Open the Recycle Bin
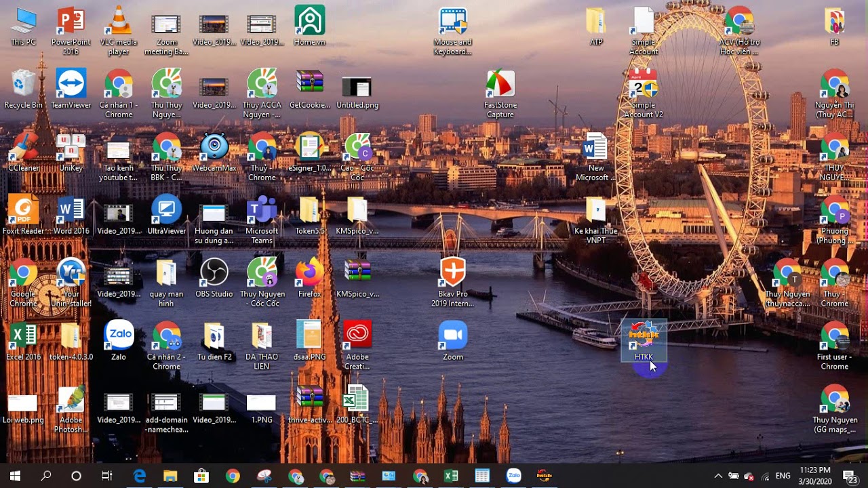 [23, 89]
